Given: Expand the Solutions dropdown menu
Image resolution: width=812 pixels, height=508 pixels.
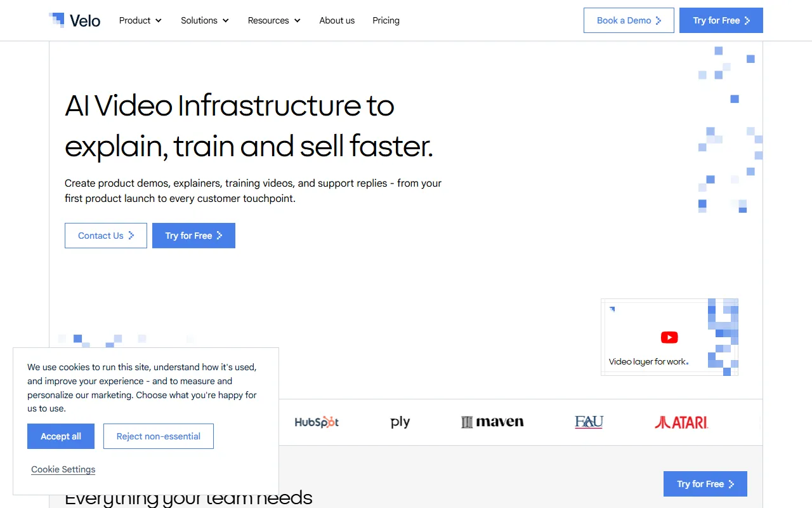Looking at the screenshot, I should point(204,20).
